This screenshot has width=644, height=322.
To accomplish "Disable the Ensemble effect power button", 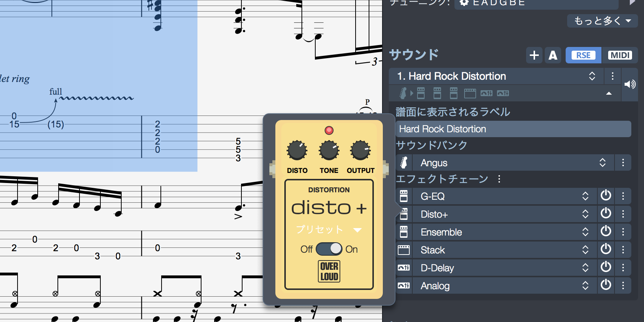I will [606, 232].
